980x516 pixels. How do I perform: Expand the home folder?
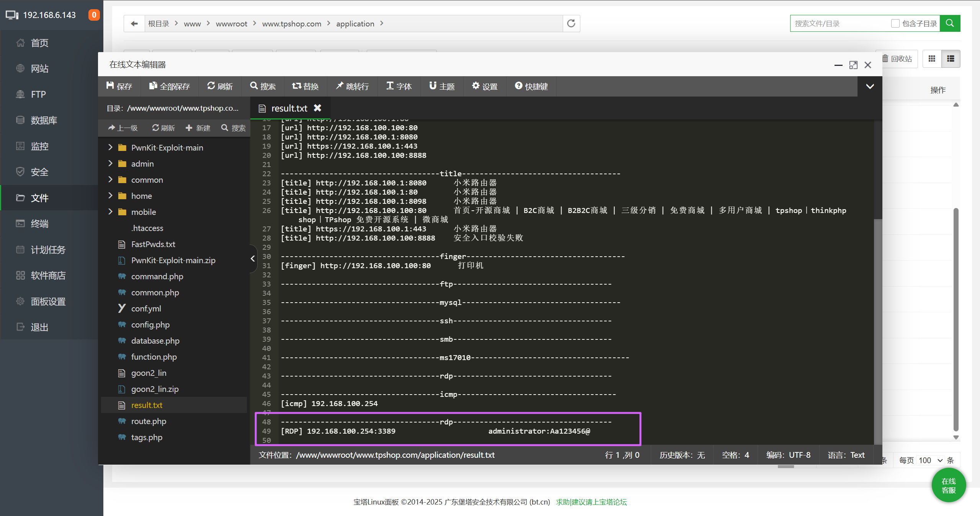[x=110, y=196]
